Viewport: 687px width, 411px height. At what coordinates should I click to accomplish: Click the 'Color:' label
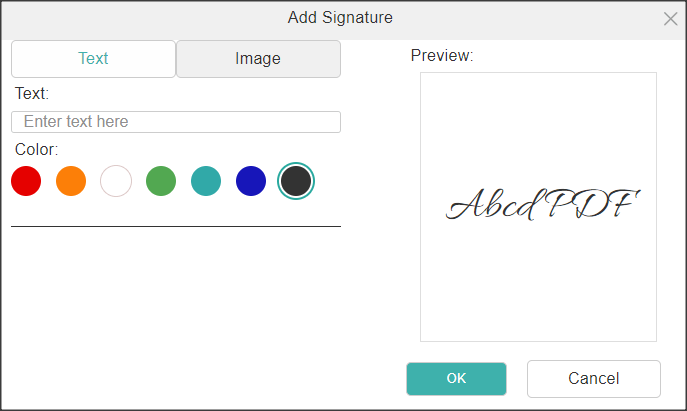click(x=37, y=149)
